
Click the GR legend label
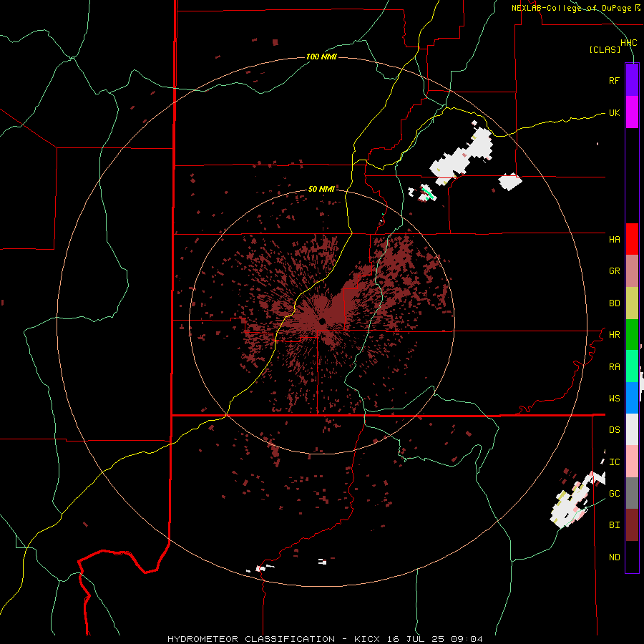pyautogui.click(x=614, y=271)
